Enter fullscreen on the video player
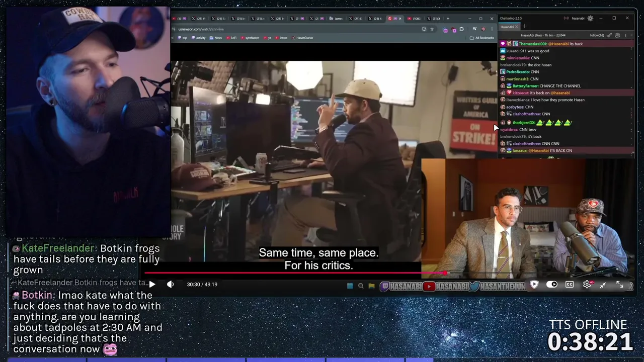The width and height of the screenshot is (644, 362). click(620, 285)
